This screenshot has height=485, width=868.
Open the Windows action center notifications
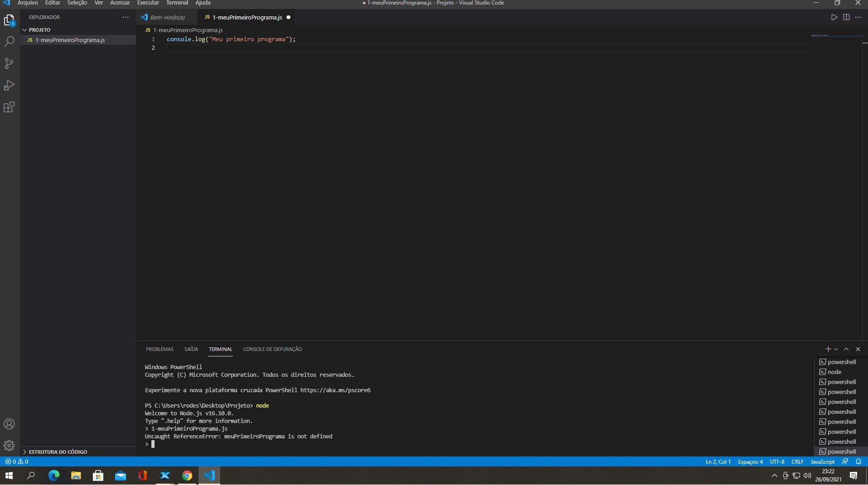click(x=853, y=475)
